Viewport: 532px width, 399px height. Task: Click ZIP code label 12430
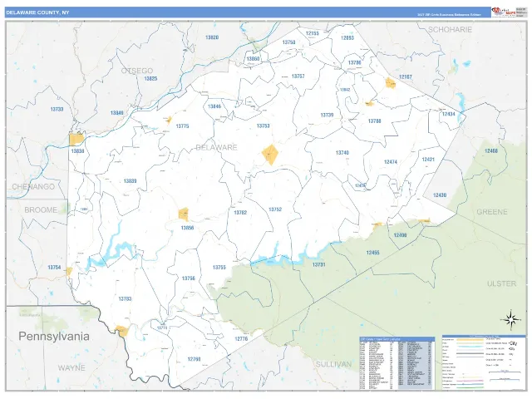440,195
